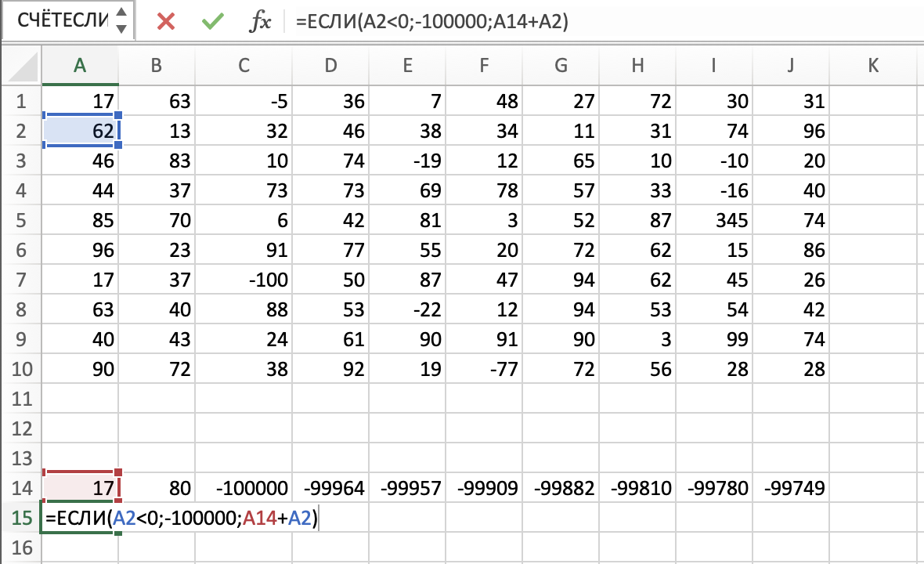Select column A header
This screenshot has width=924, height=564.
[79, 67]
